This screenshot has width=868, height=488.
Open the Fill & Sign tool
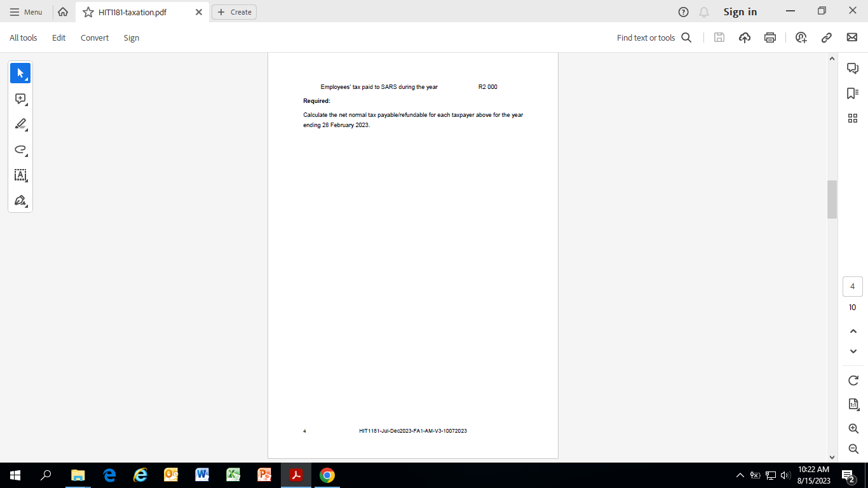pos(20,200)
